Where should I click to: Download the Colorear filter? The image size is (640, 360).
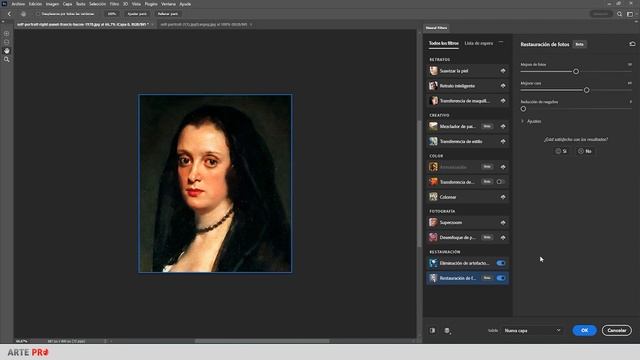(503, 197)
